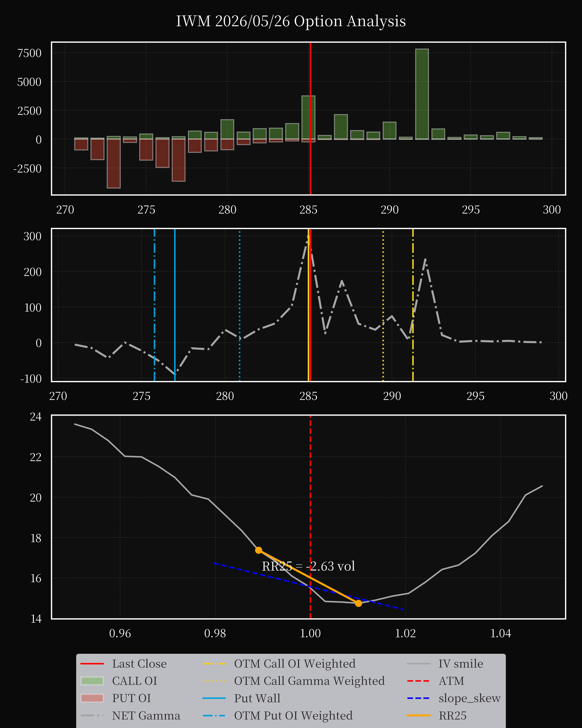
Task: Click the put OI bar at strike 277
Action: pyautogui.click(x=178, y=160)
